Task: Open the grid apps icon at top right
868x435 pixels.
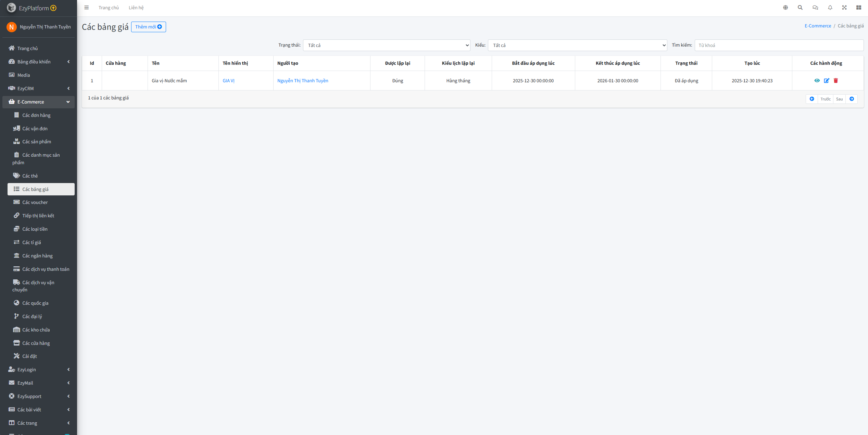Action: coord(859,8)
